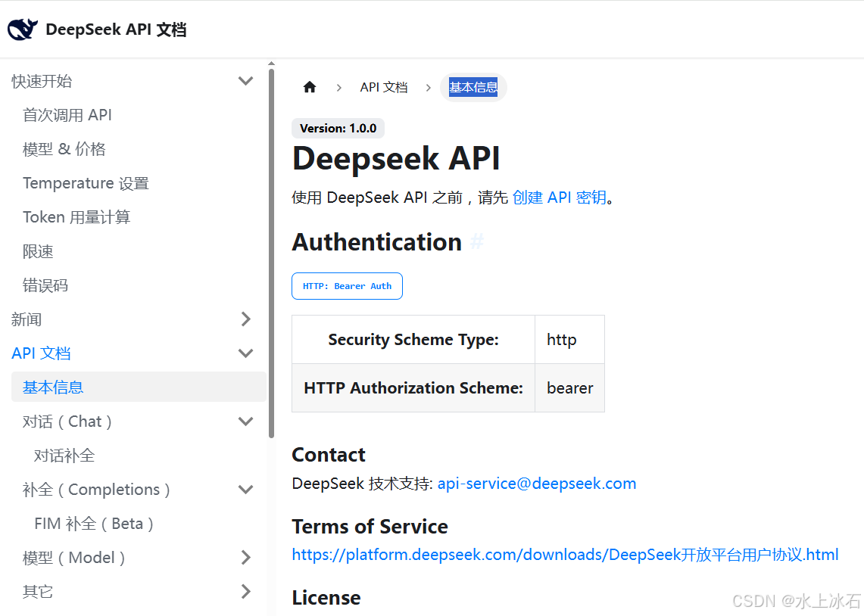Click api-service@deepseek.com email link
The width and height of the screenshot is (864, 616).
pyautogui.click(x=537, y=484)
